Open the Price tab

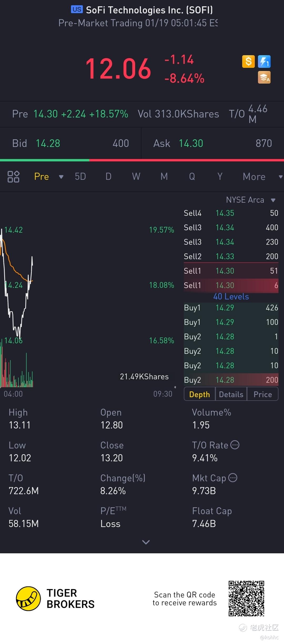[x=263, y=394]
